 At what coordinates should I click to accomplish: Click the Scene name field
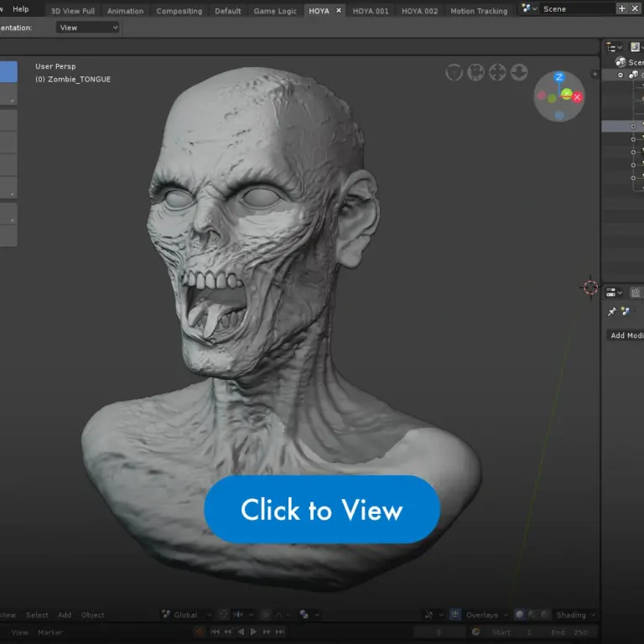tap(578, 8)
